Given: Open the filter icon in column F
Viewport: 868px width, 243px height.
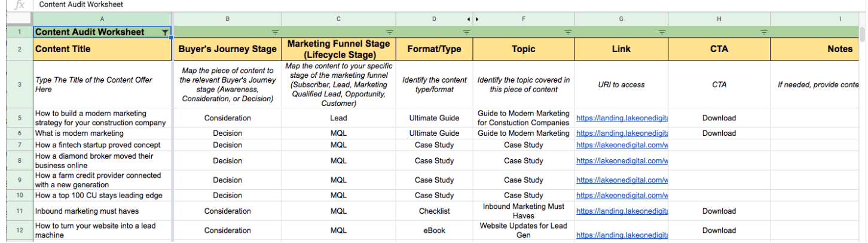Looking at the screenshot, I should pyautogui.click(x=568, y=32).
